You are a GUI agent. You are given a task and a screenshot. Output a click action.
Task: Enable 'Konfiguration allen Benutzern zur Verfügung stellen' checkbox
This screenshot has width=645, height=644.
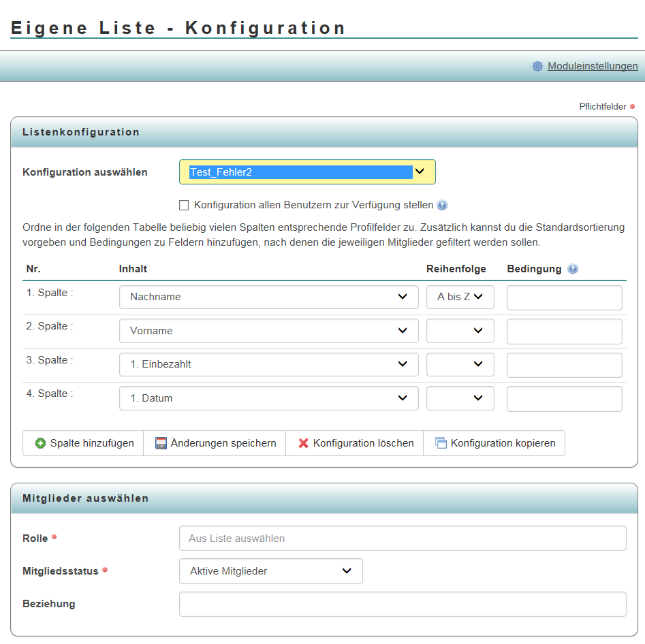coord(184,205)
